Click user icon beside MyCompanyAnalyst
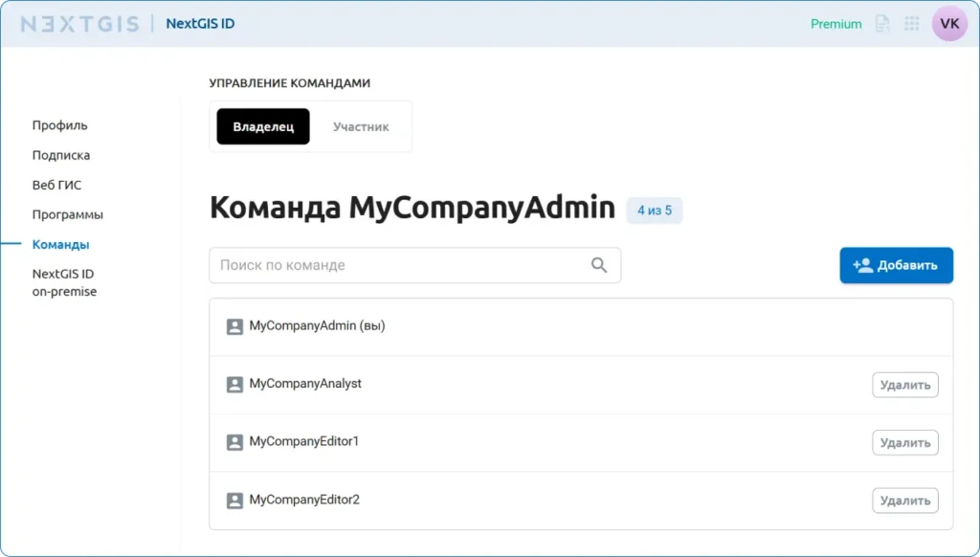The image size is (980, 557). point(234,385)
